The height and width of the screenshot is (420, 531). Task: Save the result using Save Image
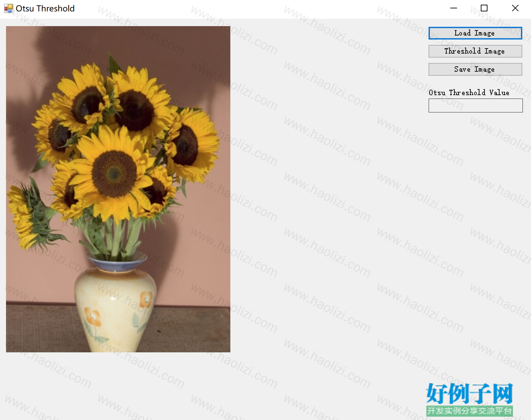click(475, 69)
